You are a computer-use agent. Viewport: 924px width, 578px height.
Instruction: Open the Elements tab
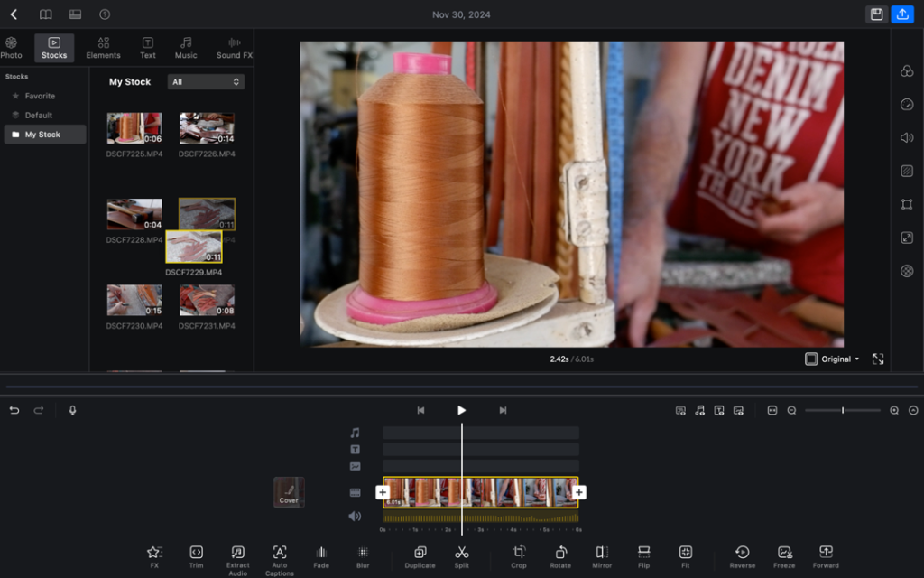pyautogui.click(x=103, y=48)
